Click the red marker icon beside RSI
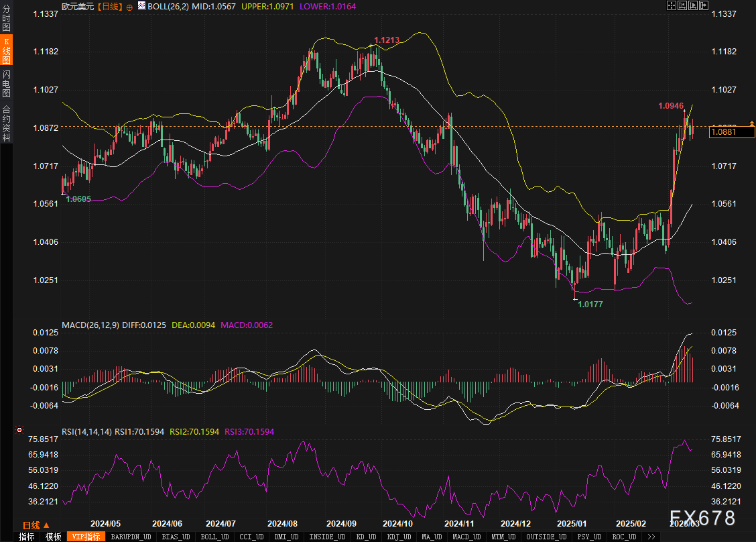 tap(19, 429)
